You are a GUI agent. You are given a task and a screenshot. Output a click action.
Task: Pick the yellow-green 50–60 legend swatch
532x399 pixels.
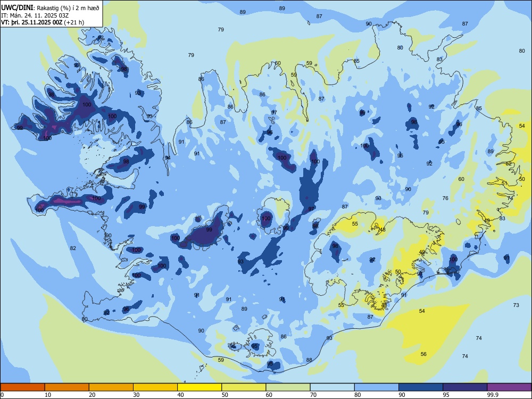click(x=244, y=387)
